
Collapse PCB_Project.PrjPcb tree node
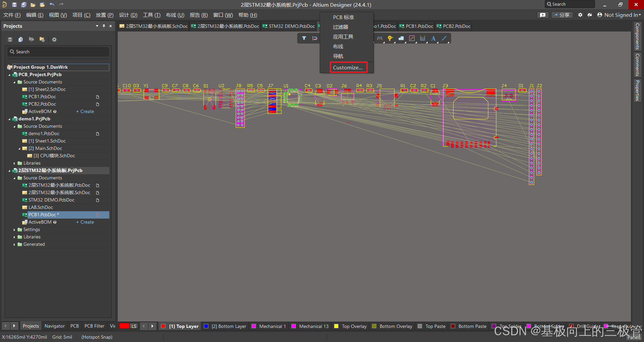(x=9, y=75)
